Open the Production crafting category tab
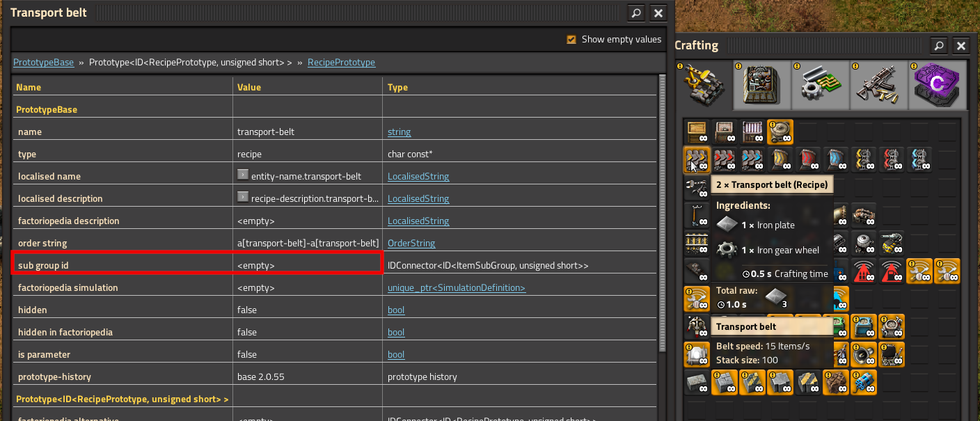Image resolution: width=980 pixels, height=421 pixels. pos(762,86)
